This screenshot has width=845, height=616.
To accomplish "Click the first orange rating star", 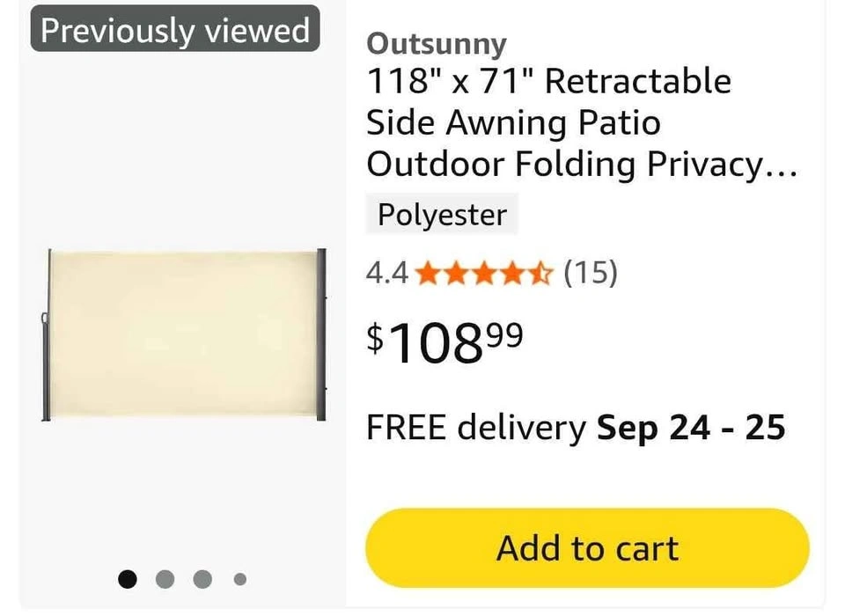I will pyautogui.click(x=428, y=274).
